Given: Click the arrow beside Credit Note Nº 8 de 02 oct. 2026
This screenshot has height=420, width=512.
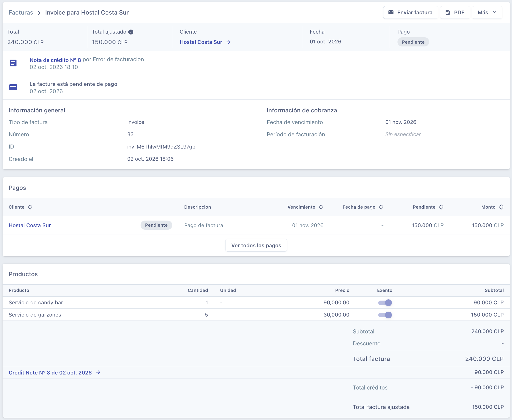Looking at the screenshot, I should tap(98, 372).
